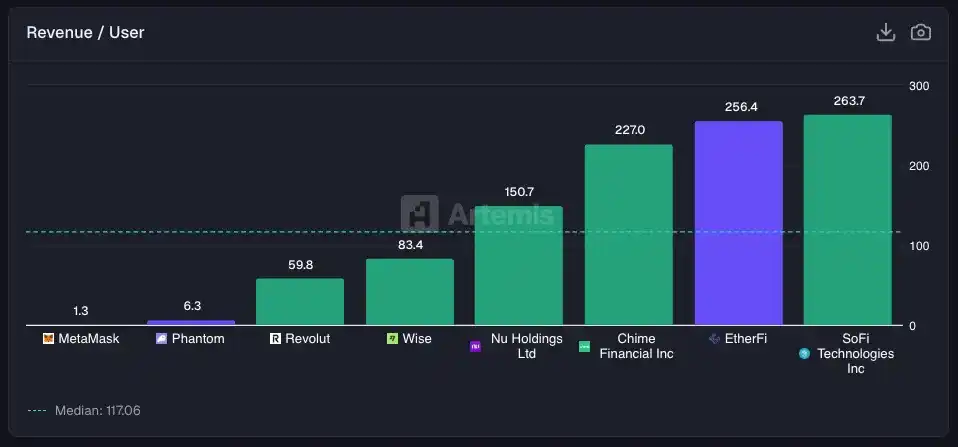This screenshot has width=958, height=447.
Task: Select the Wise 83.4 bar
Action: (x=409, y=292)
